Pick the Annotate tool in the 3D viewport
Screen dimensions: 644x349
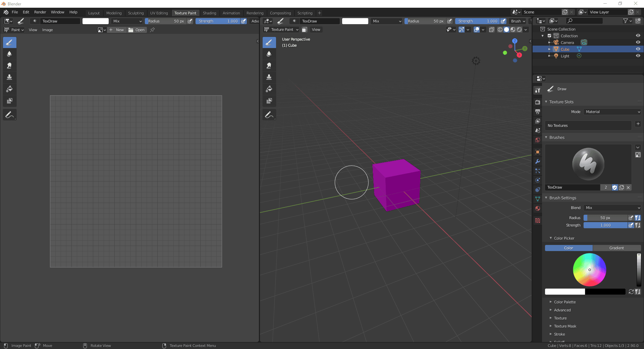[269, 114]
